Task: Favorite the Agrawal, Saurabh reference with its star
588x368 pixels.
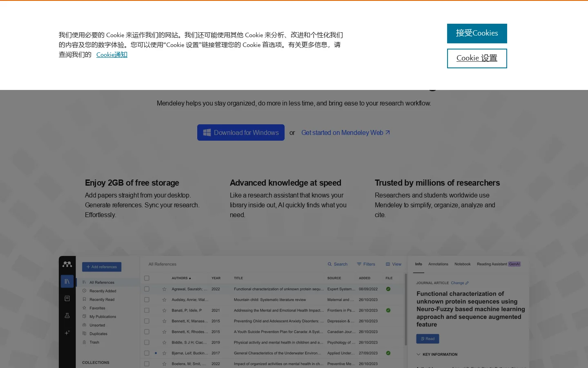Action: tap(164, 289)
